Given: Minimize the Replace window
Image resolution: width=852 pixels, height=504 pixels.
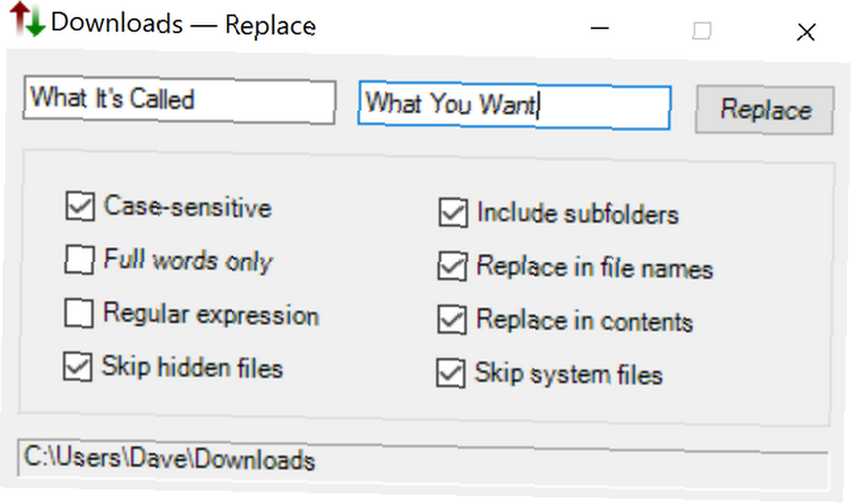Looking at the screenshot, I should (599, 28).
